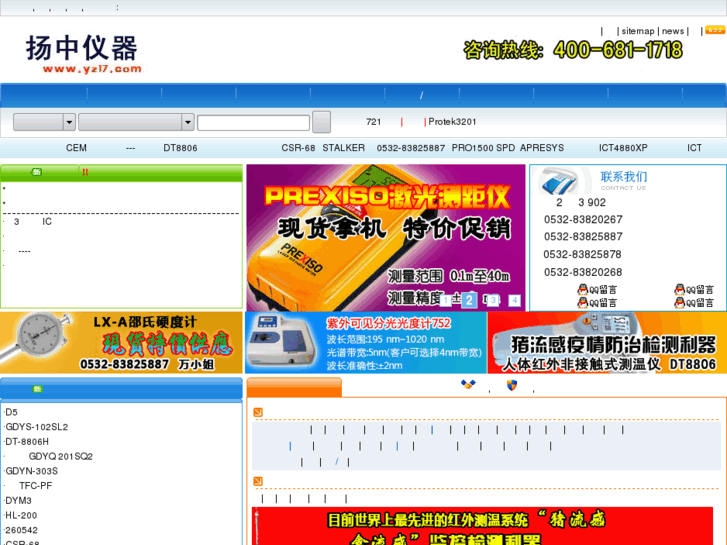Image resolution: width=727 pixels, height=545 pixels.
Task: Click the PREXISO laser rangefinder banner
Action: pos(386,237)
